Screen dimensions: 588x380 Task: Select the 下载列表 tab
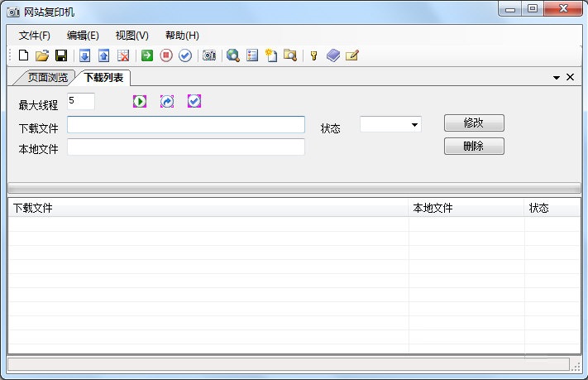[104, 77]
